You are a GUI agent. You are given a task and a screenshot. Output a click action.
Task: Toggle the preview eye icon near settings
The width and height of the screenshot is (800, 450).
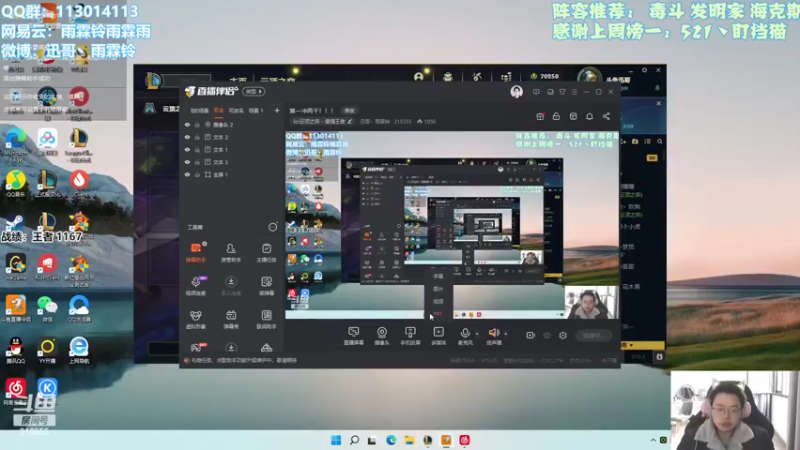547,335
